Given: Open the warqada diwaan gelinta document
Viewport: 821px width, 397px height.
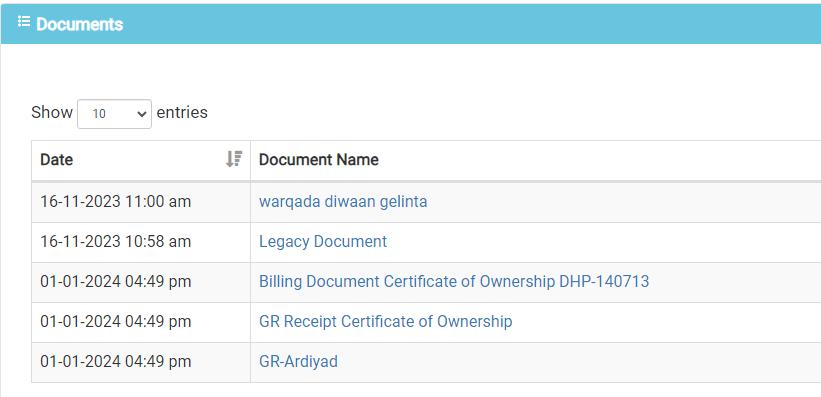Looking at the screenshot, I should point(343,202).
